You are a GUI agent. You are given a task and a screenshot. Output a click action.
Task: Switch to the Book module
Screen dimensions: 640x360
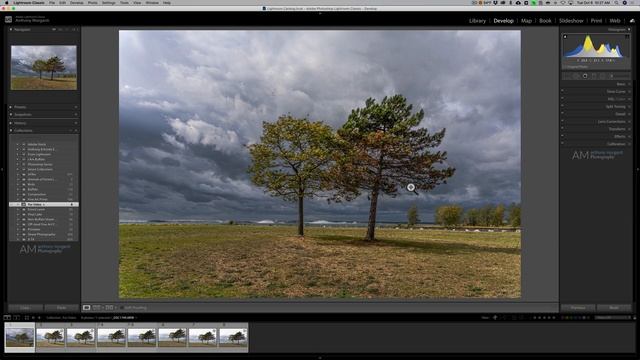545,21
